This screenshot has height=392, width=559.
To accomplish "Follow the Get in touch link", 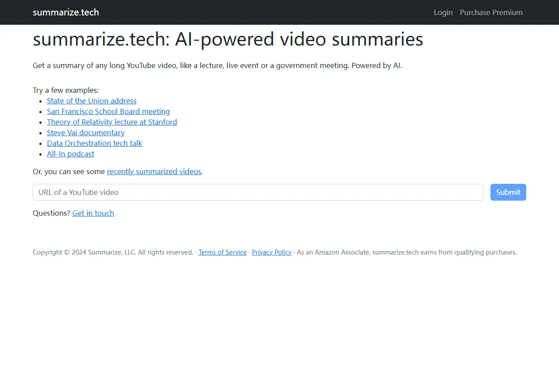I will click(93, 213).
